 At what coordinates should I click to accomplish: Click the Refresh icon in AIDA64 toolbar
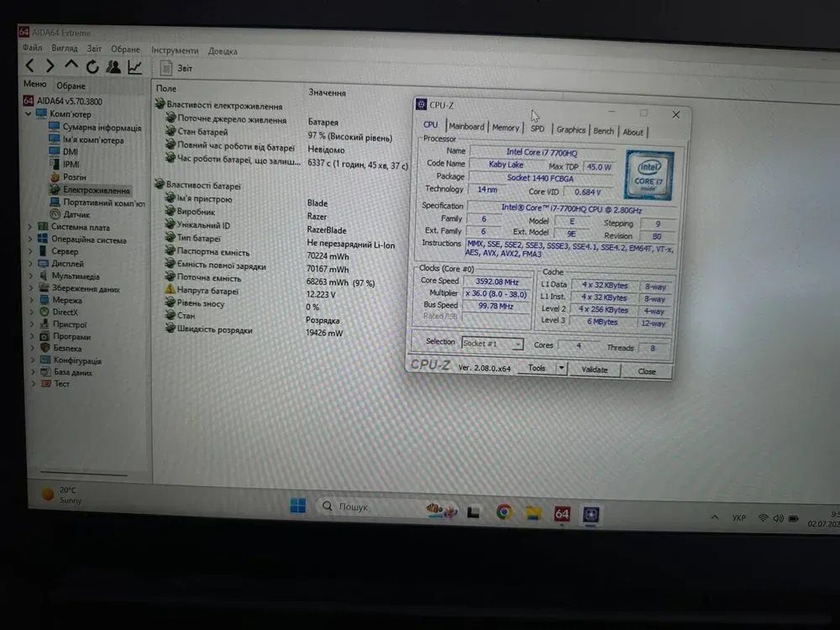[x=92, y=66]
